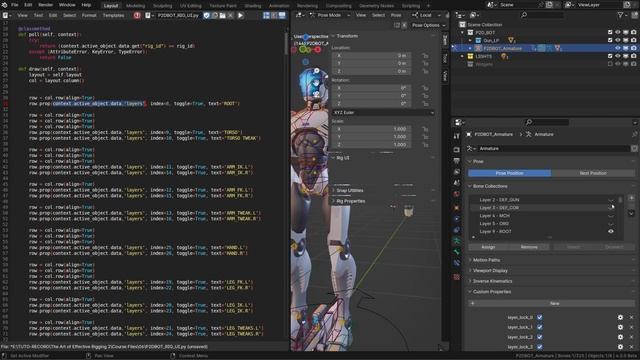The height and width of the screenshot is (360, 640).
Task: Open the Output properties tab icon
Action: (x=456, y=161)
